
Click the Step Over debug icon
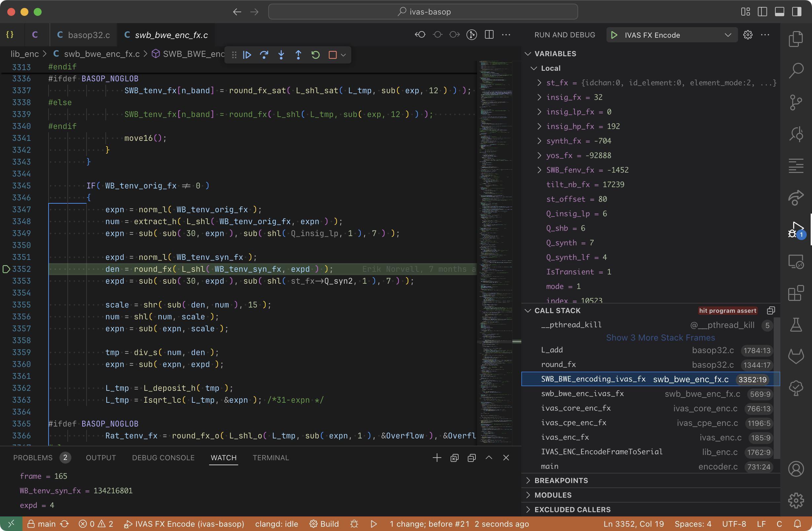pos(264,55)
